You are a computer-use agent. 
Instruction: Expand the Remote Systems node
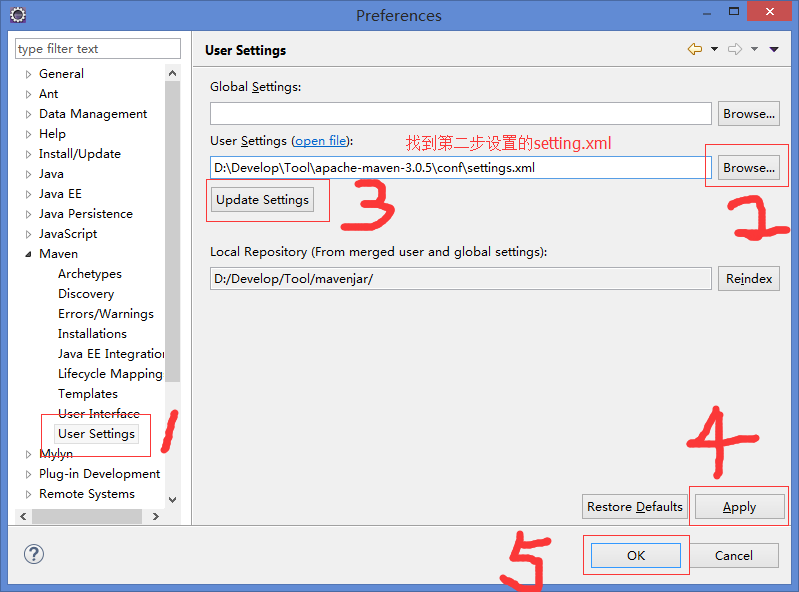pyautogui.click(x=28, y=494)
